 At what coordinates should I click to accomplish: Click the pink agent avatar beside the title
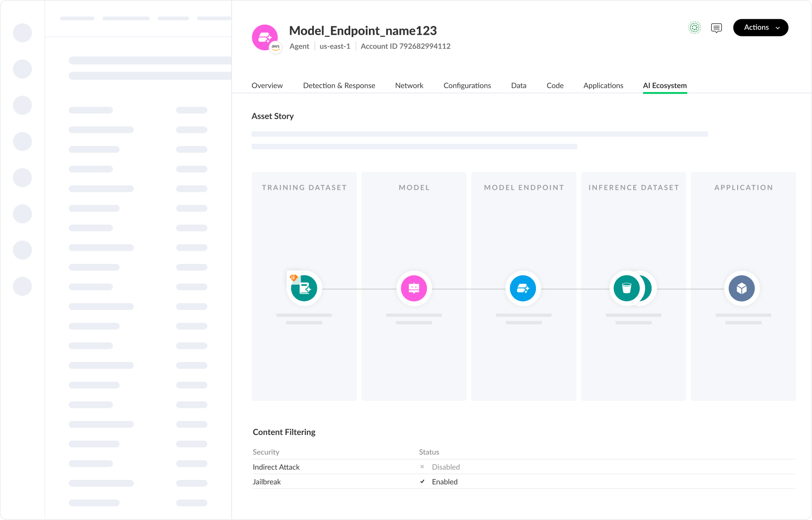pyautogui.click(x=265, y=38)
